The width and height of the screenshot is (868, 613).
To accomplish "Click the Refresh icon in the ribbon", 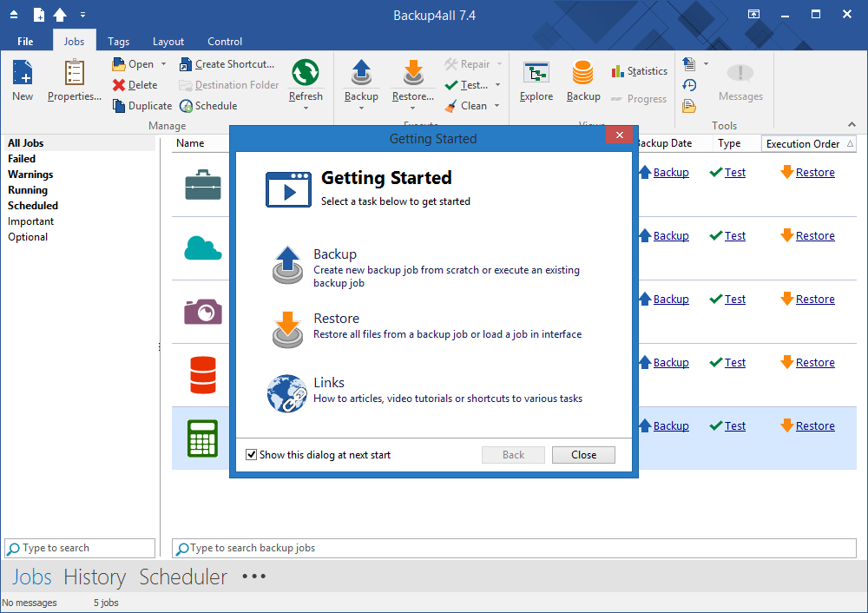I will pos(306,75).
